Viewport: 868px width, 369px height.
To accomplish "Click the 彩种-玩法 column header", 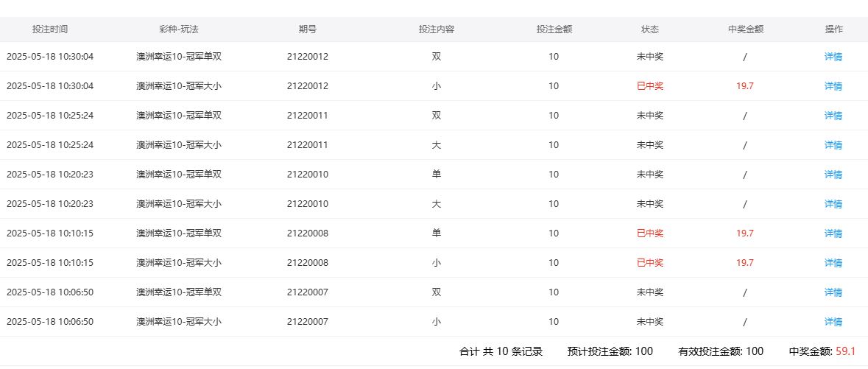I will pos(179,30).
